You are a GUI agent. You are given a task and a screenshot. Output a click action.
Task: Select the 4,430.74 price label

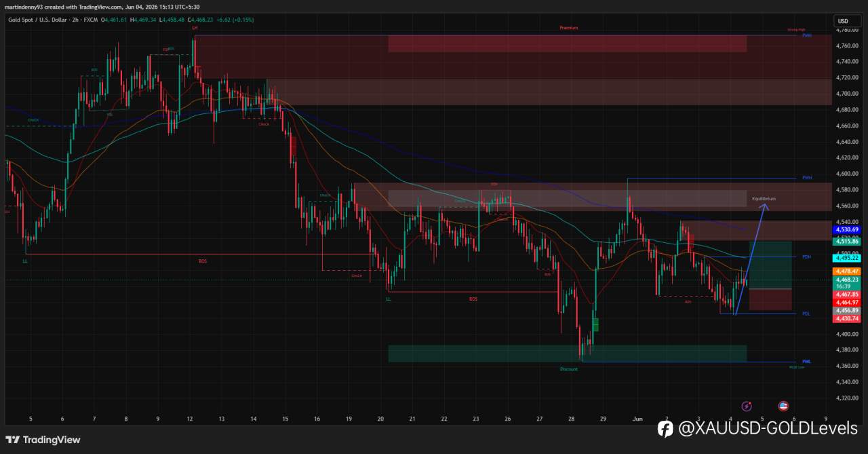pyautogui.click(x=848, y=318)
